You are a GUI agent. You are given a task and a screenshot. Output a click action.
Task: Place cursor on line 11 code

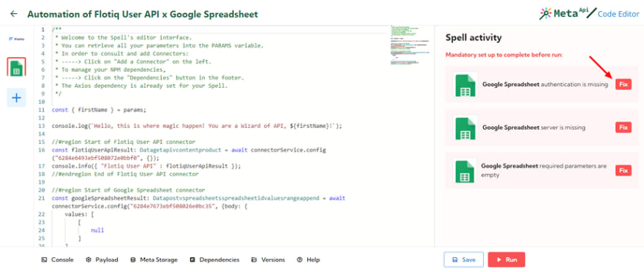click(x=99, y=110)
